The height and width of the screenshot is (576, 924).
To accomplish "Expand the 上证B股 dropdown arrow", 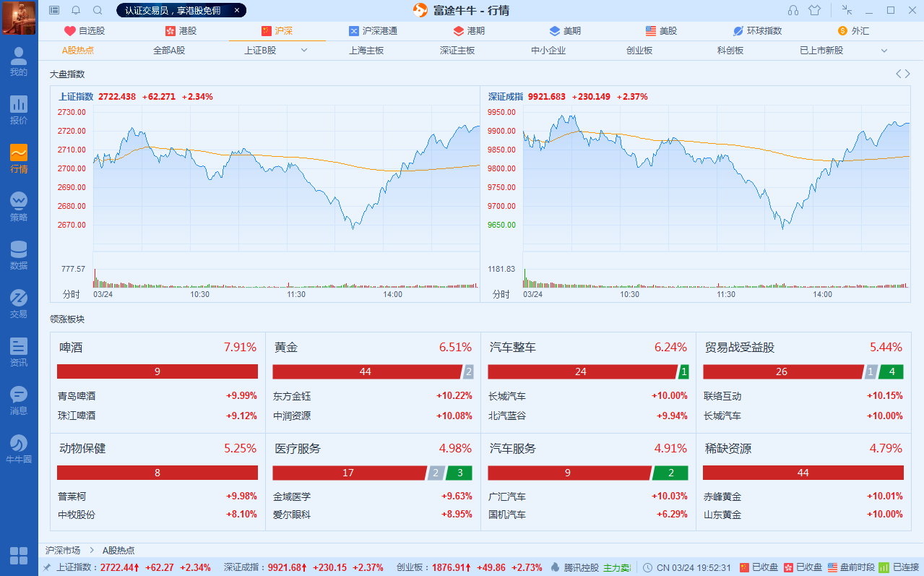I will click(x=304, y=51).
